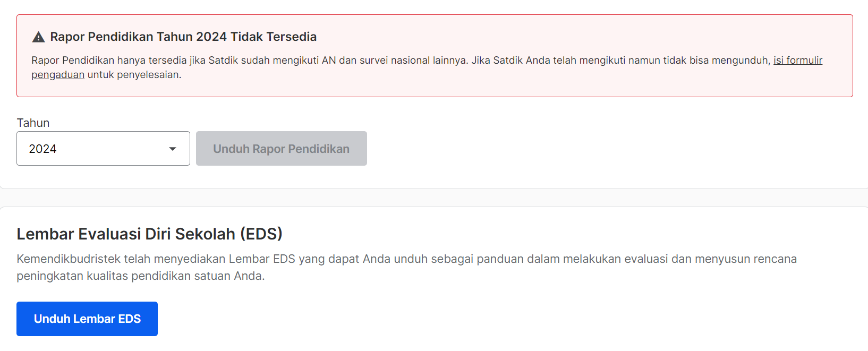Click the warning triangle icon in the alert
The height and width of the screenshot is (351, 868).
tap(38, 37)
